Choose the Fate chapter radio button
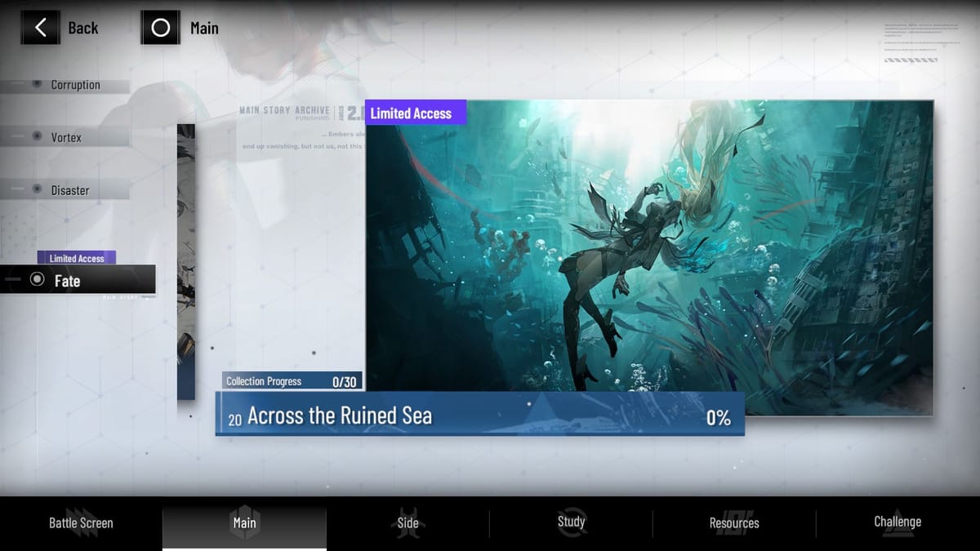The image size is (980, 551). (37, 280)
